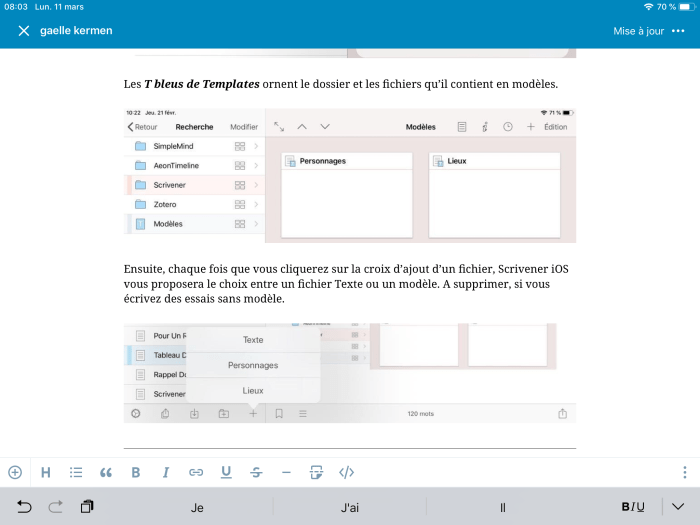
Task: Insert a horizontal rule divider
Action: click(286, 472)
